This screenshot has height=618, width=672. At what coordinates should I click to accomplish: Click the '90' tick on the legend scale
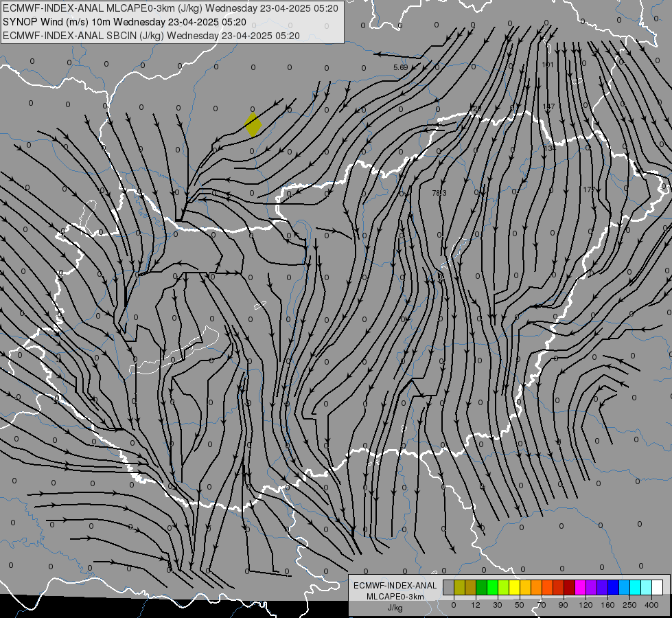coord(563,605)
